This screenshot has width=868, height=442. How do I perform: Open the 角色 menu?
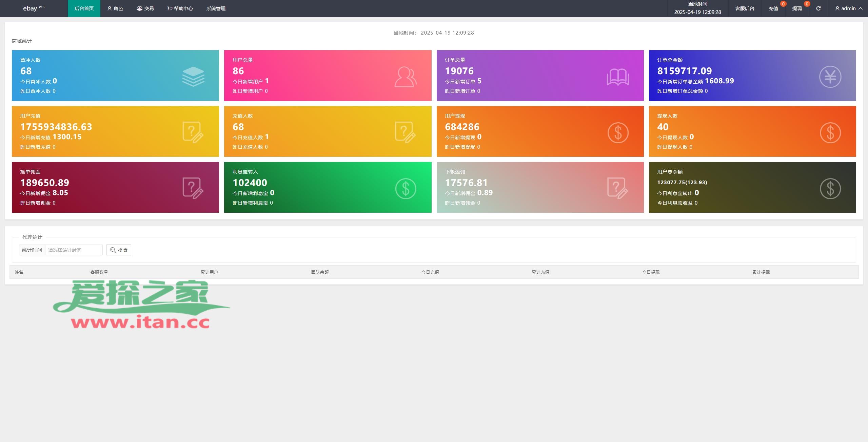pos(115,8)
